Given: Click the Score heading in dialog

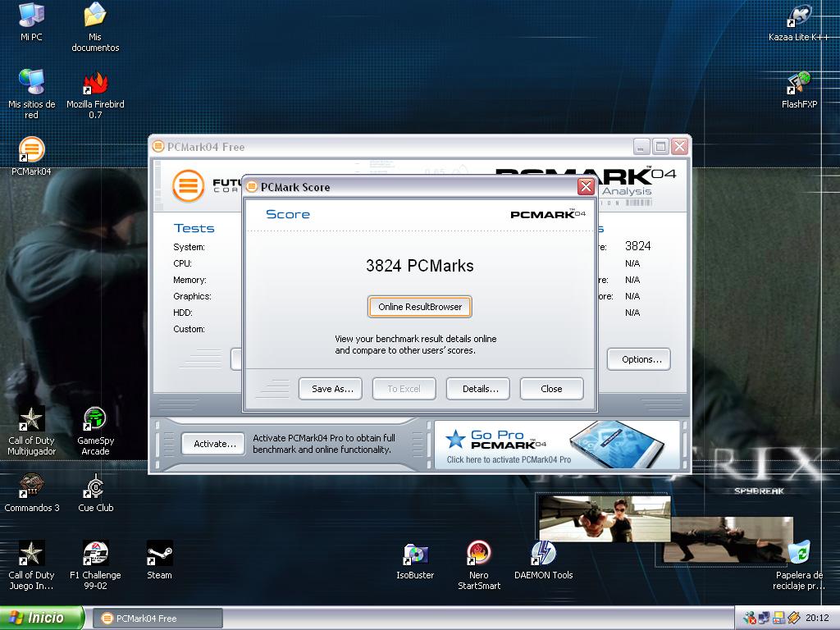Looking at the screenshot, I should click(x=288, y=214).
